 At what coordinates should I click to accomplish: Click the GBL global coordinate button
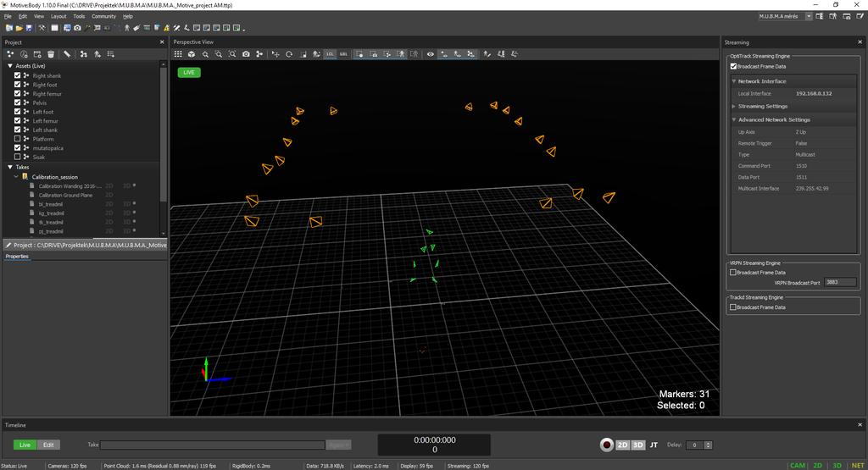tap(343, 54)
